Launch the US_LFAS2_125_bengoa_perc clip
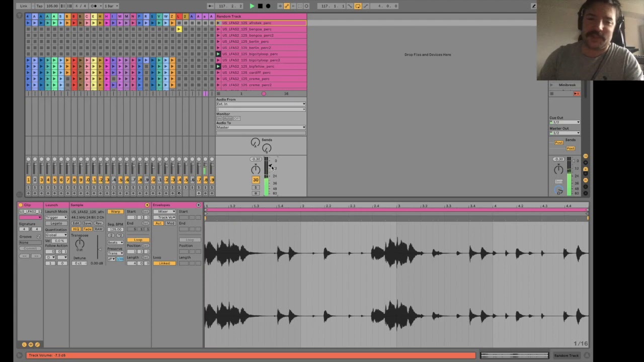 click(x=218, y=29)
